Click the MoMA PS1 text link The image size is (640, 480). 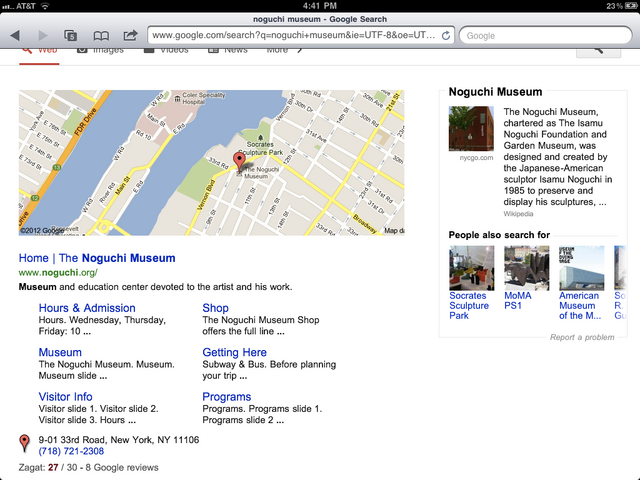coord(518,301)
